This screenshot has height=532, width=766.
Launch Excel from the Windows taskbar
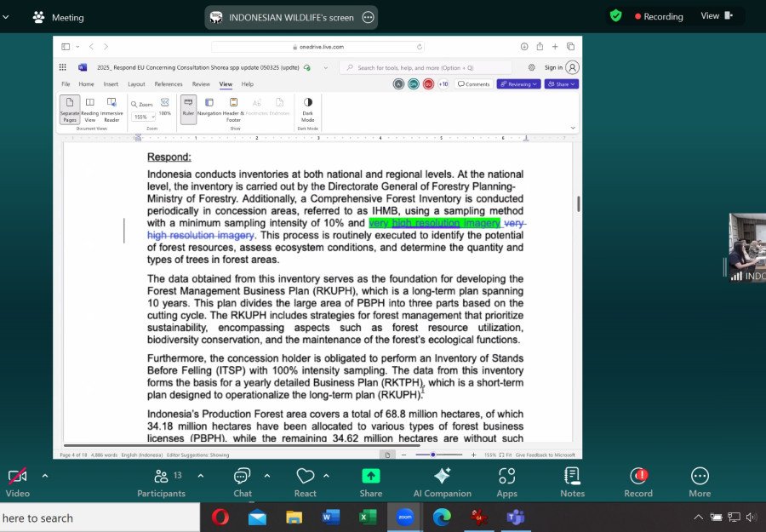368,517
